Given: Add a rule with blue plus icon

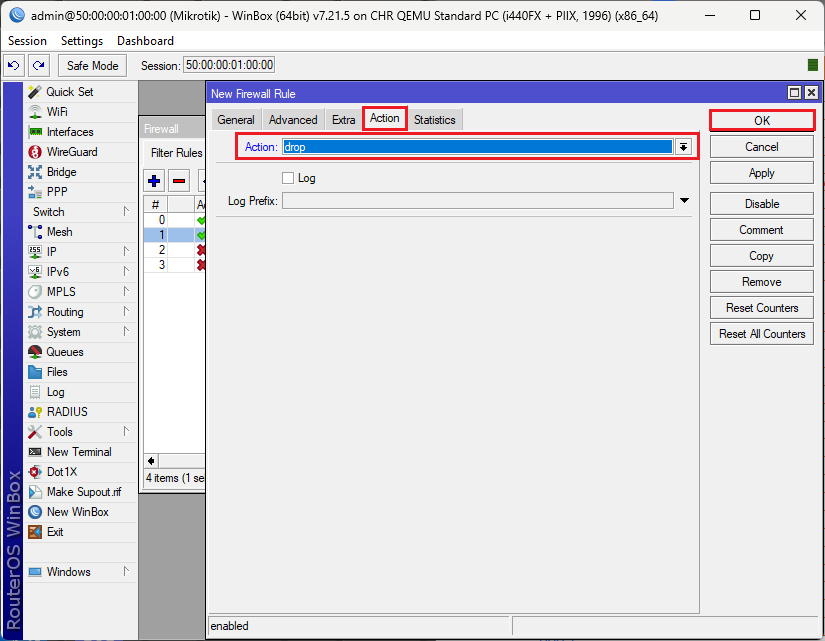Looking at the screenshot, I should (x=154, y=181).
